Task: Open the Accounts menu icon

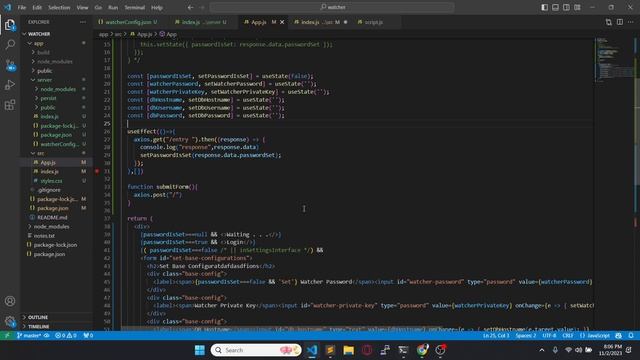Action: click(10, 301)
